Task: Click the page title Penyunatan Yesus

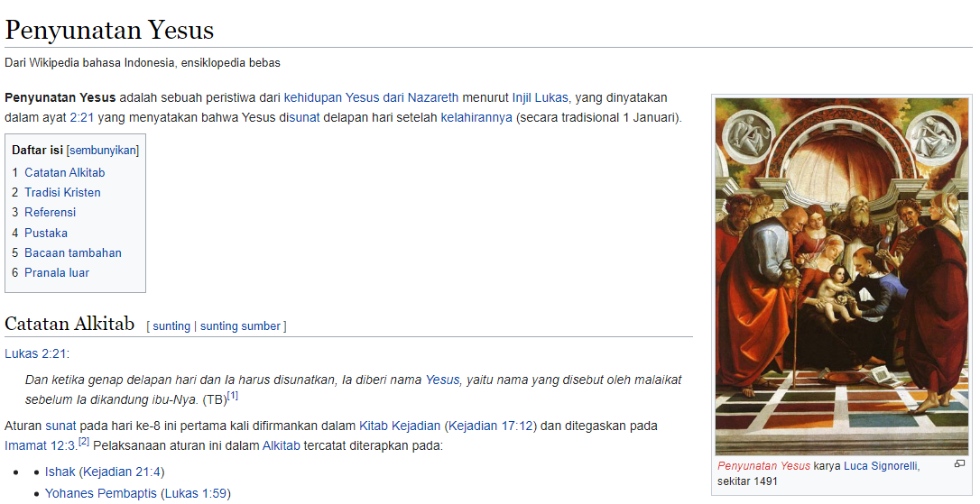Action: coord(109,30)
